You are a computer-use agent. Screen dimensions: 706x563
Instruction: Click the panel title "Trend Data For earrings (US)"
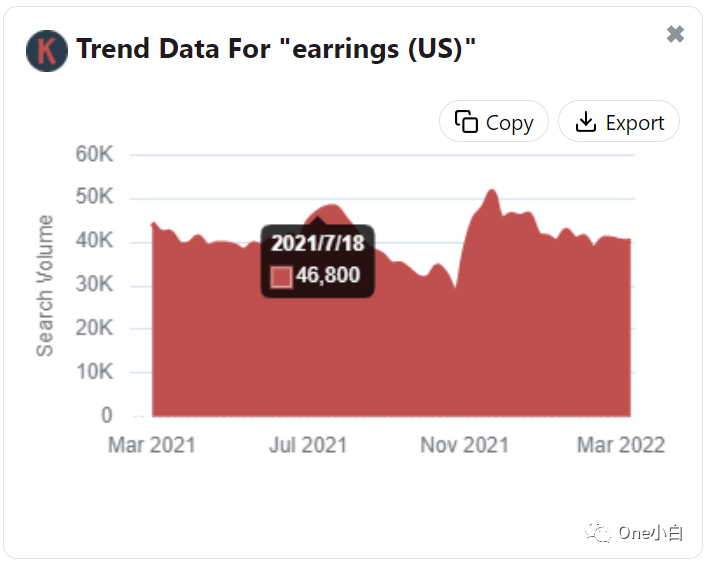[x=276, y=49]
